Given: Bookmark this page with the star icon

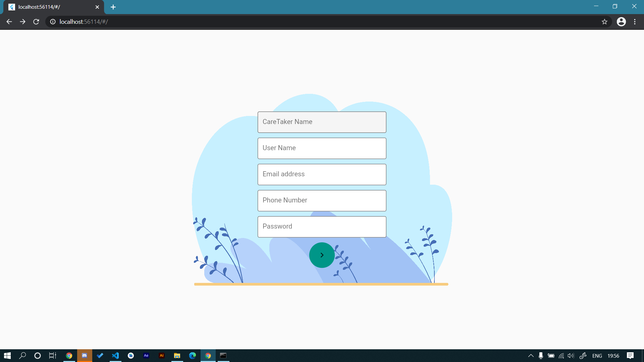Looking at the screenshot, I should click(x=604, y=22).
